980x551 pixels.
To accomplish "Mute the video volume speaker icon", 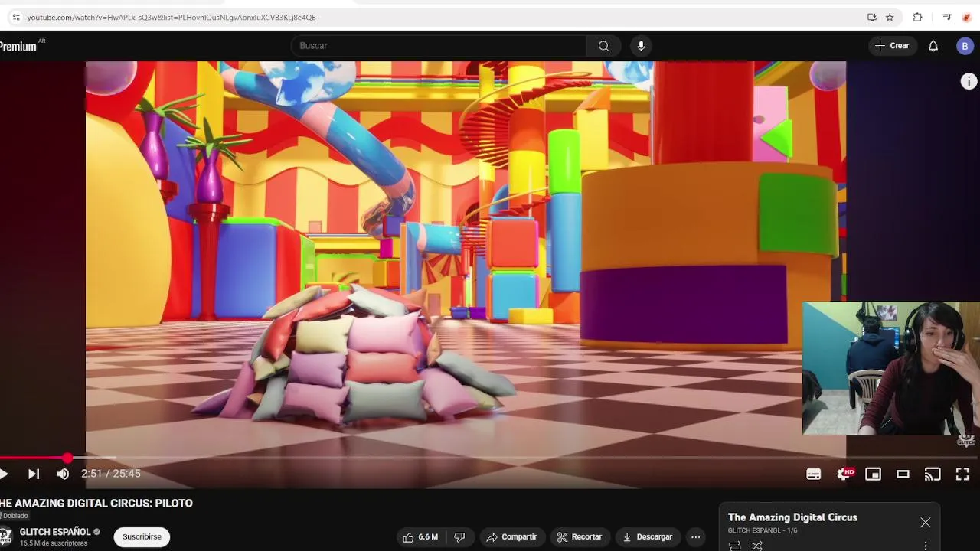I will click(x=63, y=474).
